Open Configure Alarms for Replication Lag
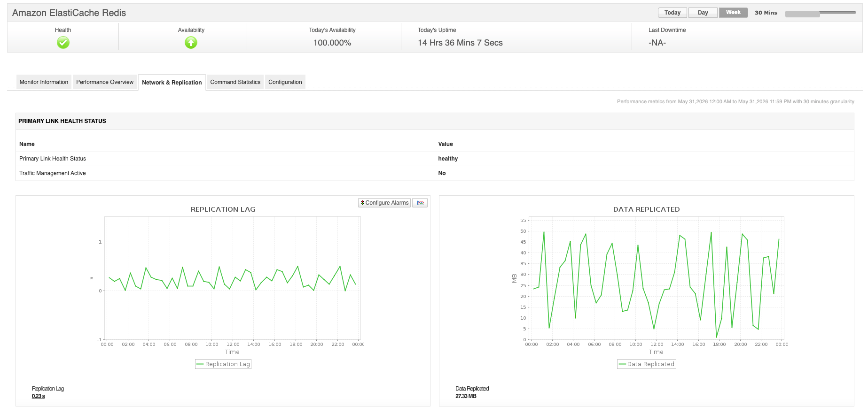 click(384, 203)
